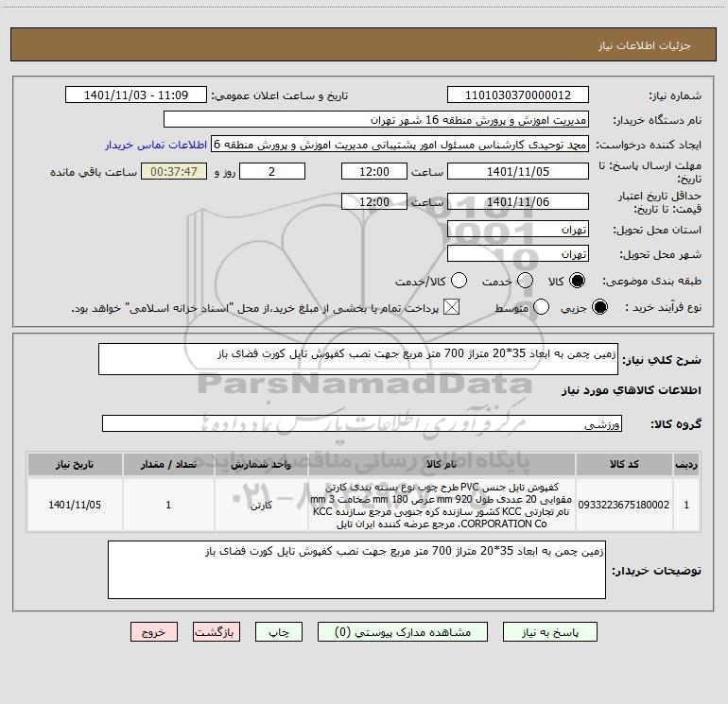The image size is (728, 704).
Task: Click the ایجاد کننده درخواست field
Action: tap(400, 145)
